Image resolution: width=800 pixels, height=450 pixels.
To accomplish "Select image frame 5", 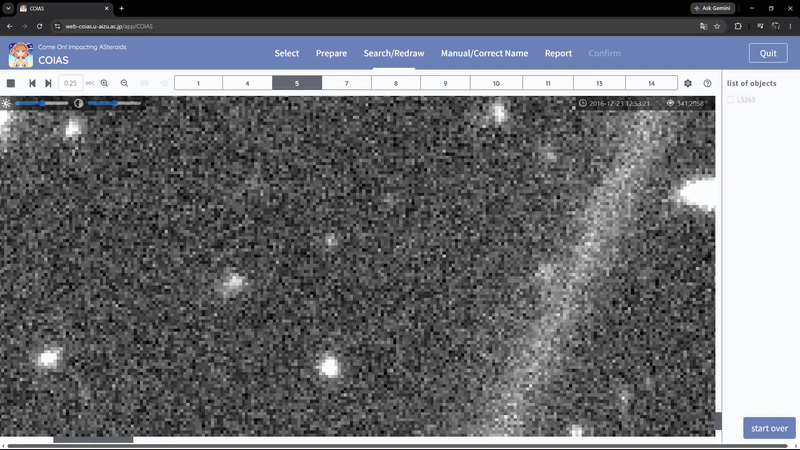I will pos(297,83).
